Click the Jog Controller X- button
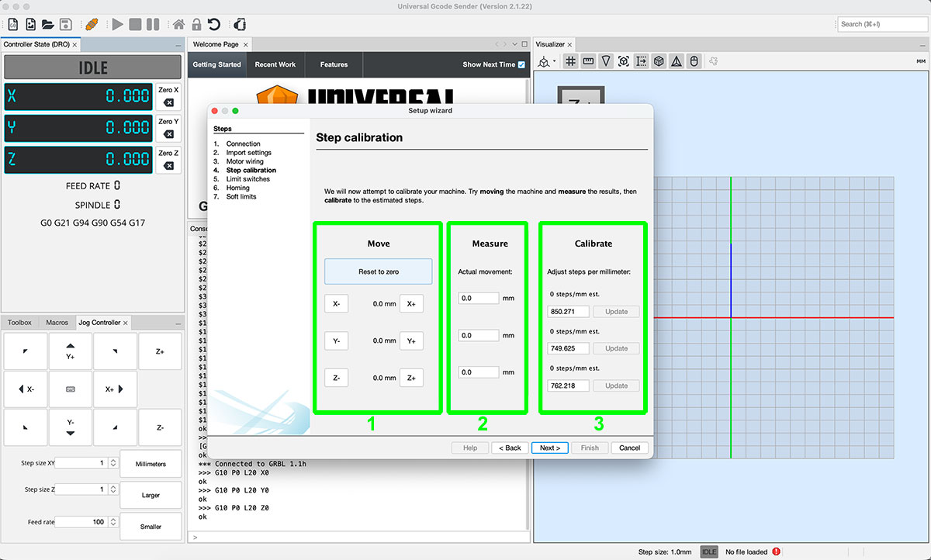Image resolution: width=931 pixels, height=560 pixels. [x=26, y=389]
